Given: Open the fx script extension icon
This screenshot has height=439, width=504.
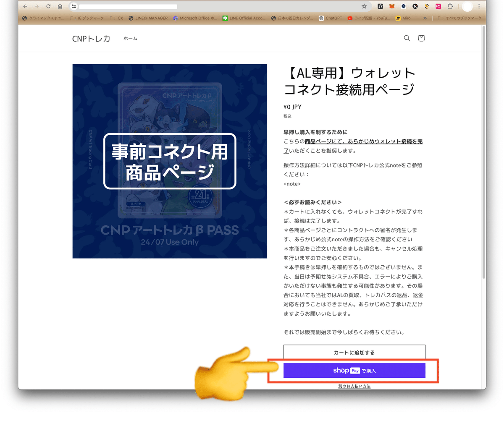Looking at the screenshot, I should pos(380,6).
